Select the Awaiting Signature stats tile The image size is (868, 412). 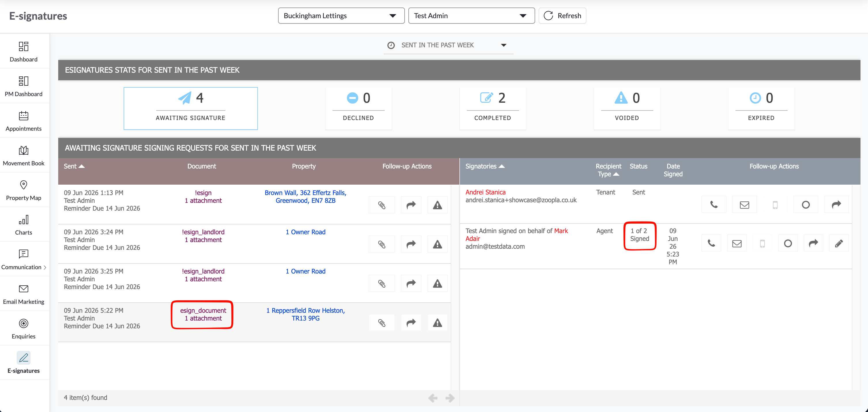coord(190,108)
